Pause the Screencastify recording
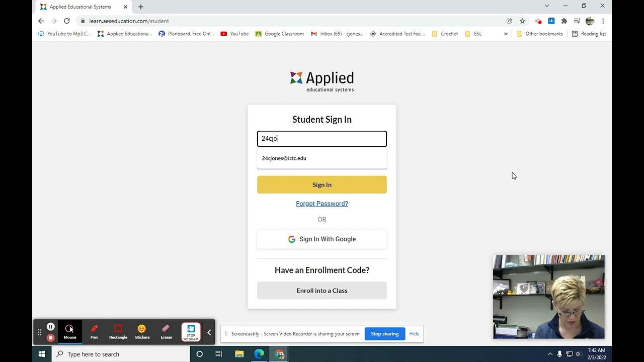 click(50, 327)
